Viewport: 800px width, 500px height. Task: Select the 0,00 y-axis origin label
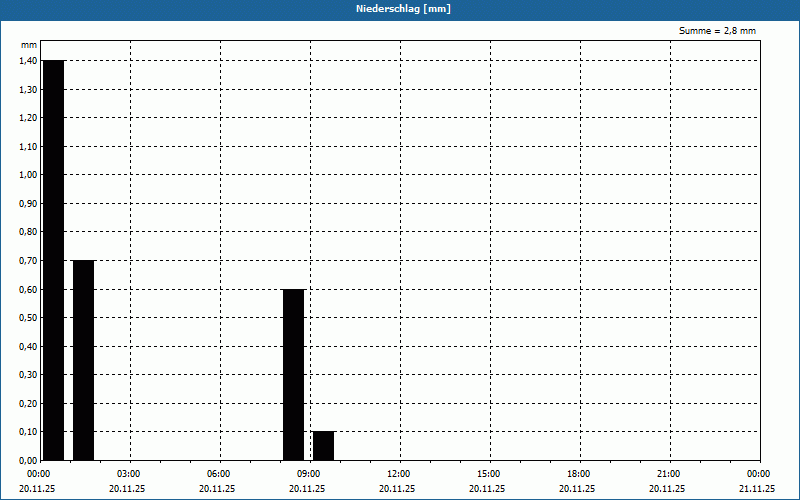[28, 460]
